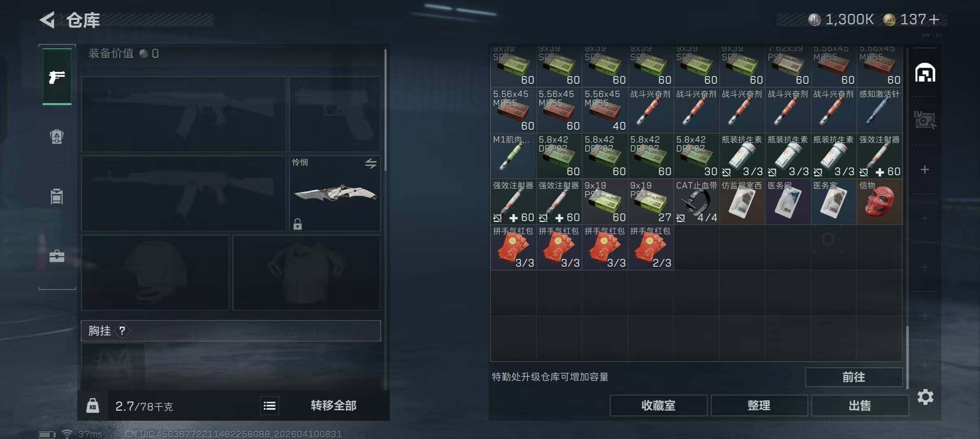Select the CAT止血带 tourniquet item
This screenshot has width=980, height=439.
696,202
